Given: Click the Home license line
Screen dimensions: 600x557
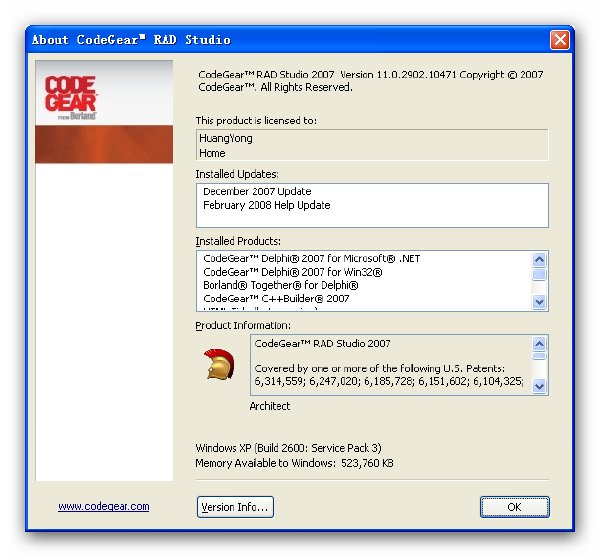Looking at the screenshot, I should [x=212, y=153].
